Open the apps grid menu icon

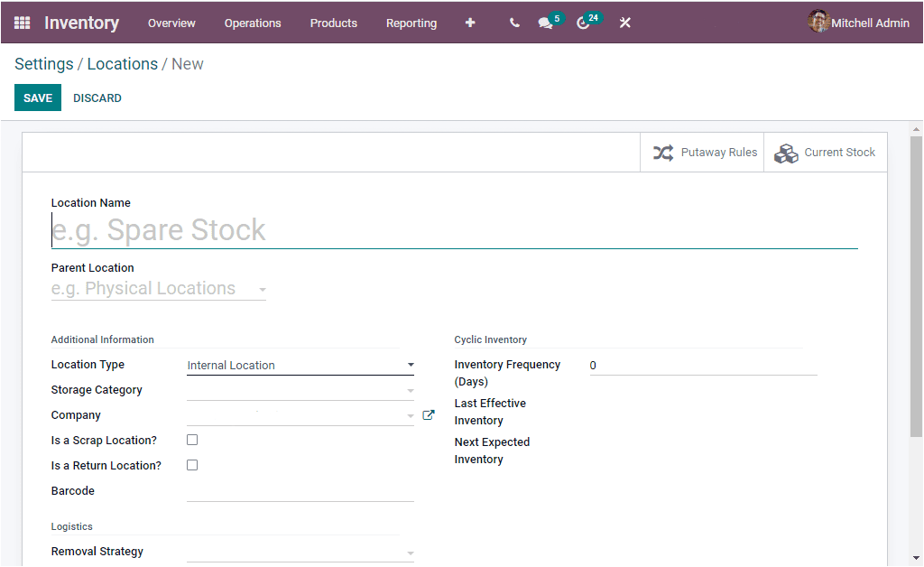point(22,23)
